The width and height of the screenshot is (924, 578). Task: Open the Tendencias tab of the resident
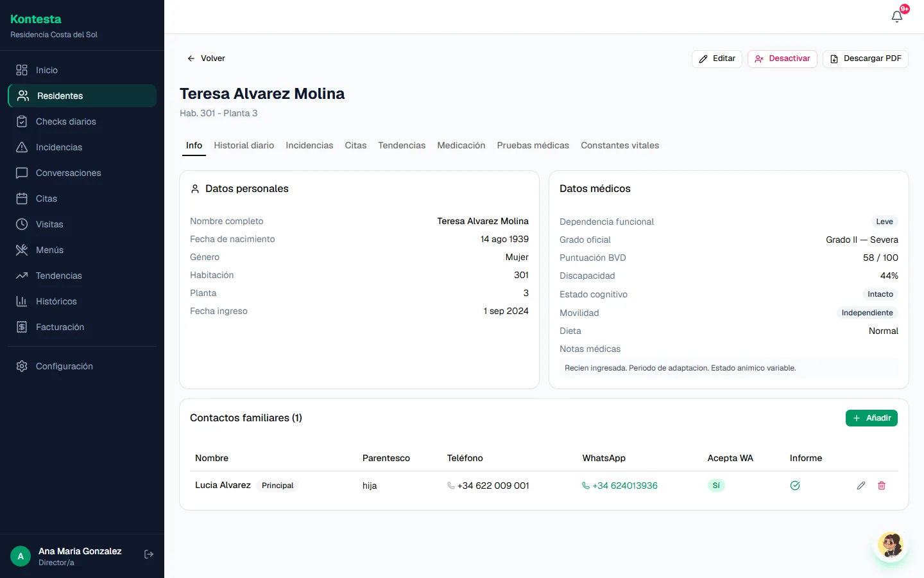pos(402,145)
